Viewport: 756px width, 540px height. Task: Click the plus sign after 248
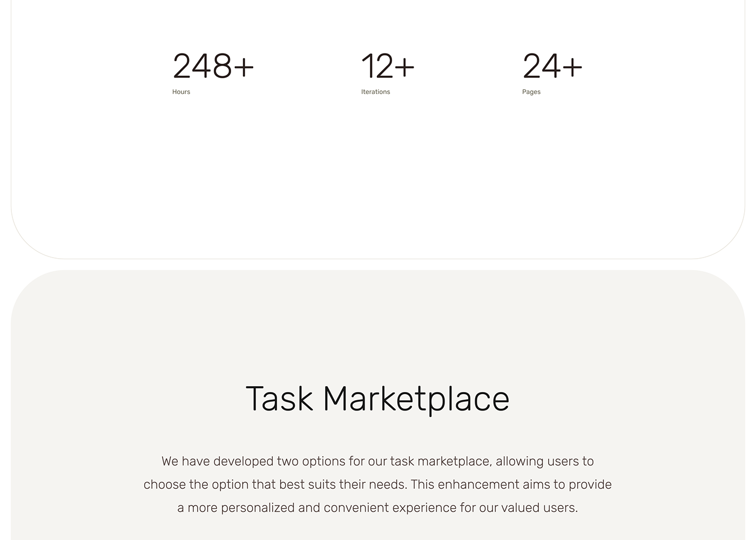click(x=244, y=67)
